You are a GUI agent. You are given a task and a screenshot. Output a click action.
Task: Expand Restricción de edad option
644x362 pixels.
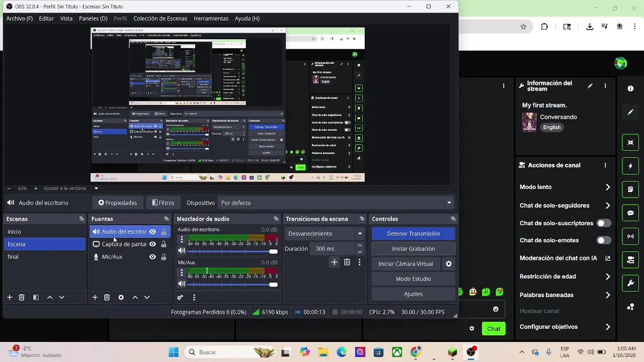(608, 277)
